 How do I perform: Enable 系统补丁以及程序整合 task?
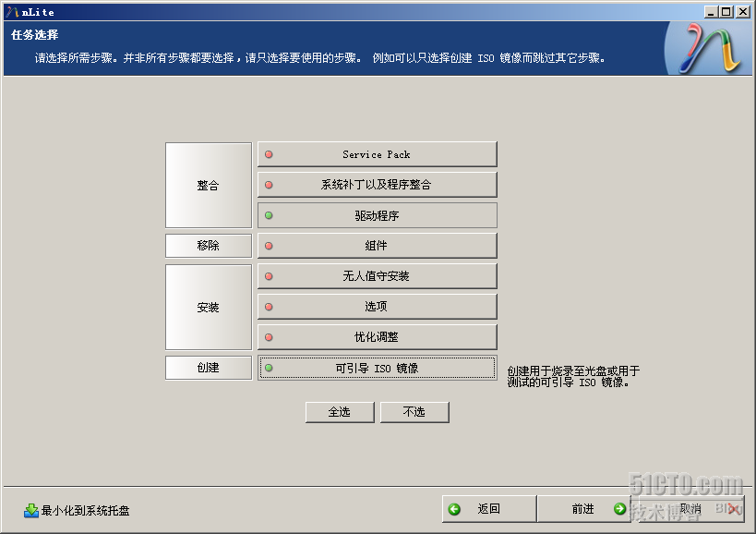pos(377,185)
